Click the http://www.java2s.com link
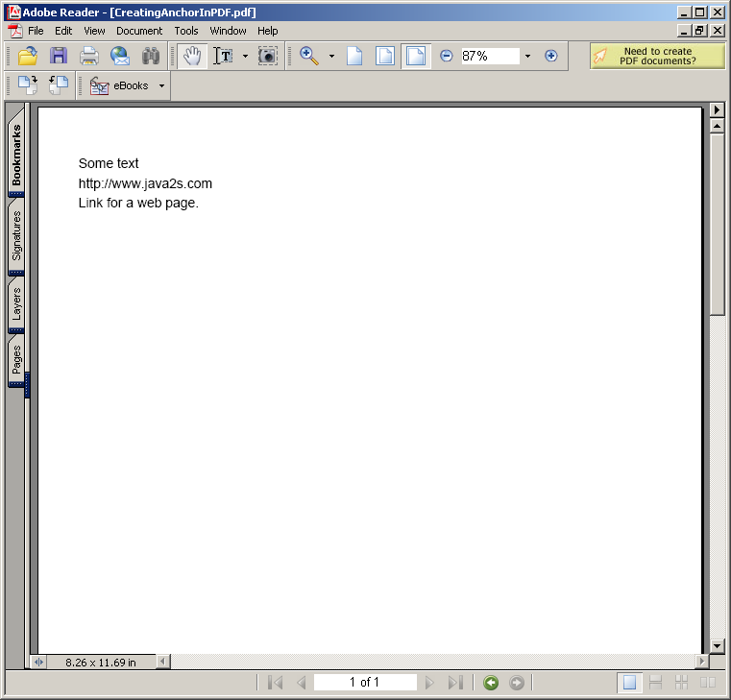 145,183
